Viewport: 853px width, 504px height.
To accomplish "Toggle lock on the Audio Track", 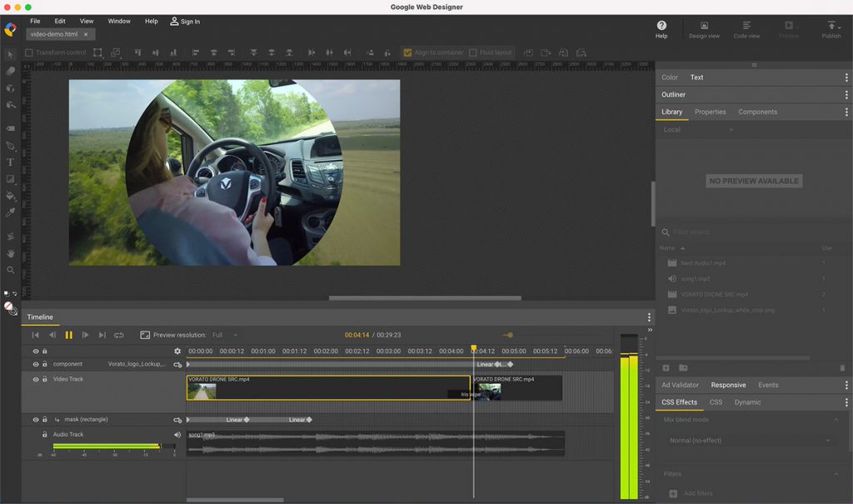I will coord(45,434).
